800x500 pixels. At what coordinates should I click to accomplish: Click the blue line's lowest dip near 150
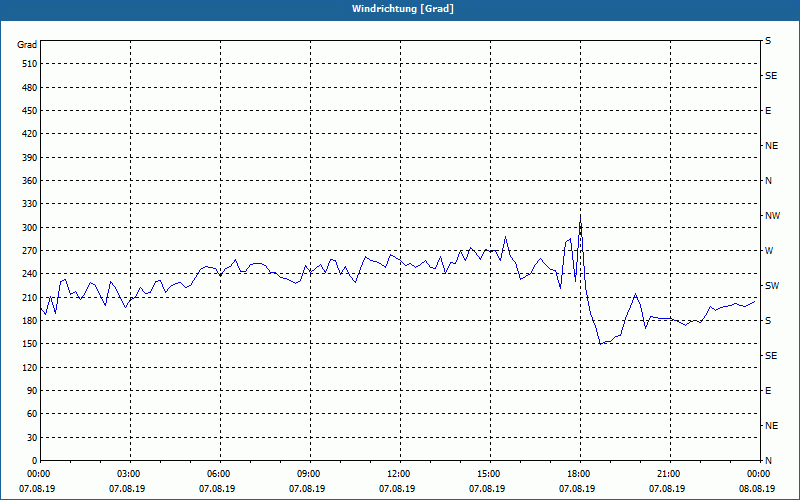click(x=601, y=344)
